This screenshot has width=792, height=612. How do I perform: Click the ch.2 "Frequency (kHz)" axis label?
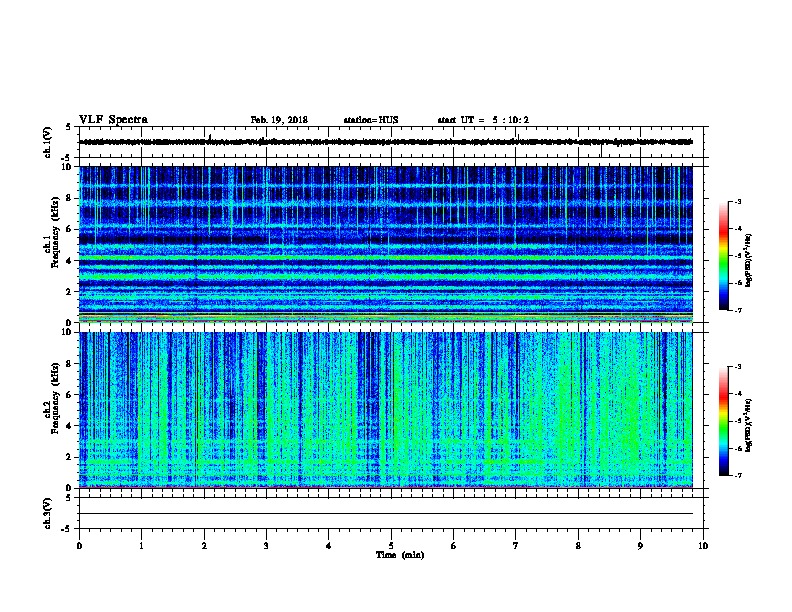pyautogui.click(x=55, y=398)
